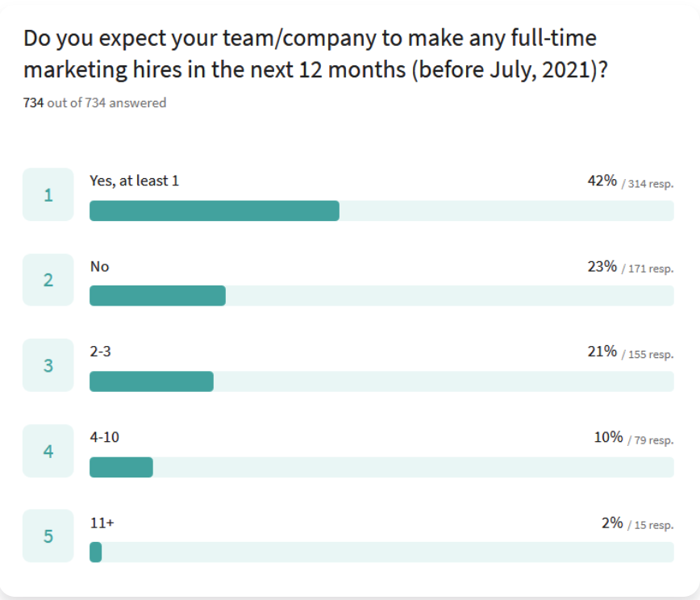Click the filled 23% result bar for No

pos(157,295)
